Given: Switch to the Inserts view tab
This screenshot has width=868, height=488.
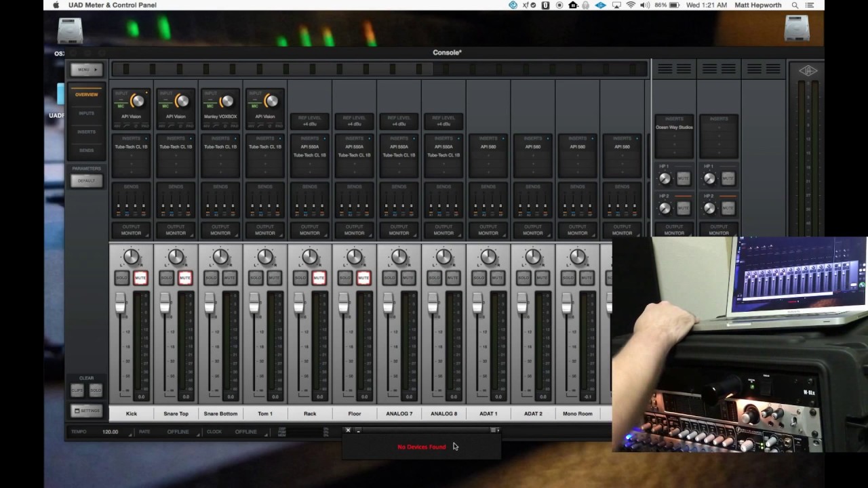Looking at the screenshot, I should pos(87,131).
